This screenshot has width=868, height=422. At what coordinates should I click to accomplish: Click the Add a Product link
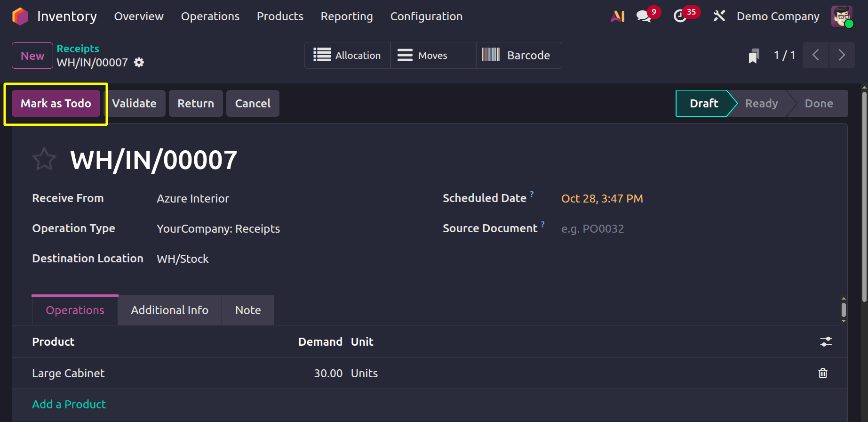point(69,404)
